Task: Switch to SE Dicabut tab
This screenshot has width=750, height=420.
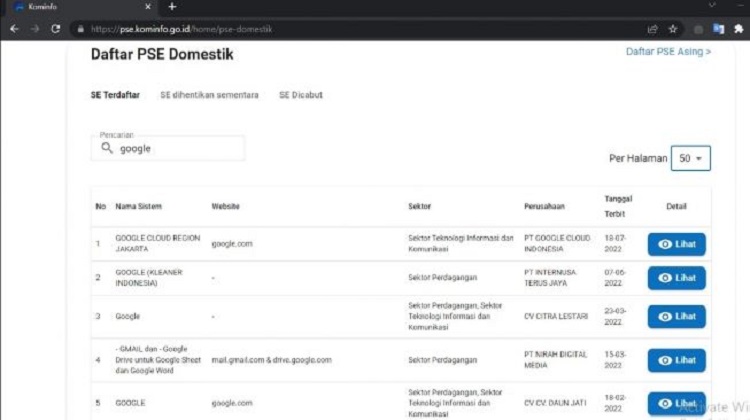Action: [x=300, y=95]
